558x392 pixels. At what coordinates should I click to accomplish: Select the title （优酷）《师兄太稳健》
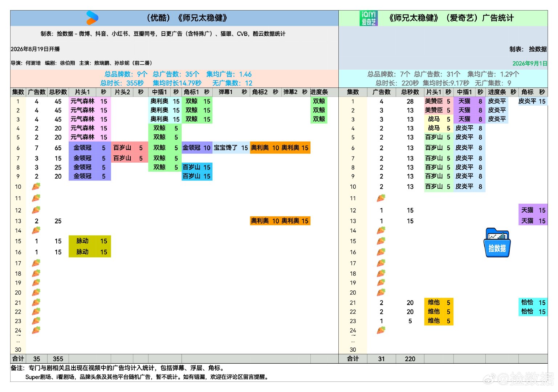(187, 18)
